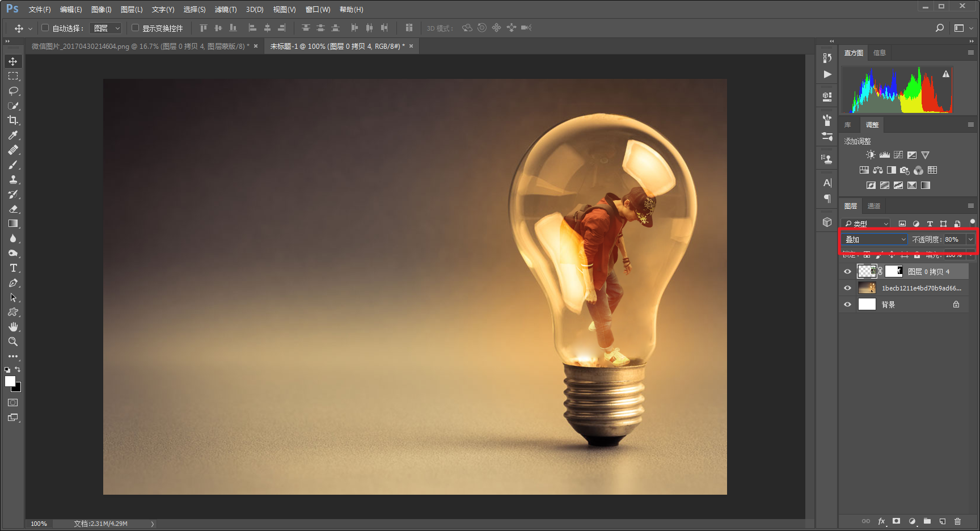980x531 pixels.
Task: Switch to the 信息 tab
Action: click(x=880, y=53)
